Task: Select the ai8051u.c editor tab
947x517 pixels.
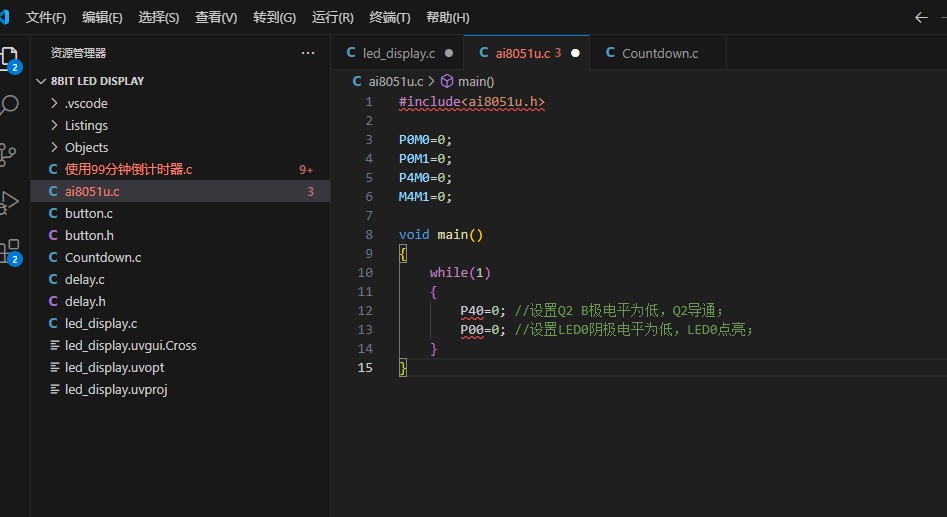Action: click(526, 53)
